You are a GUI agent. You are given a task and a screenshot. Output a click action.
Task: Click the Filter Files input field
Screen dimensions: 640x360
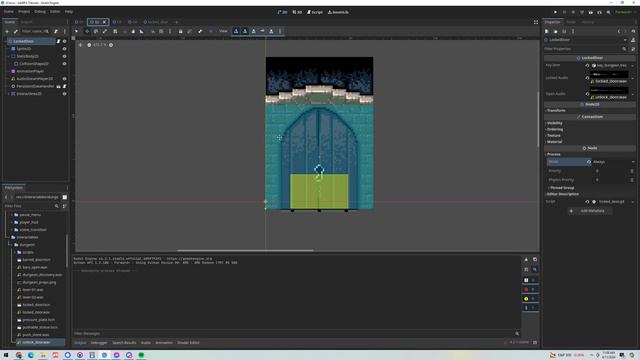pyautogui.click(x=32, y=206)
